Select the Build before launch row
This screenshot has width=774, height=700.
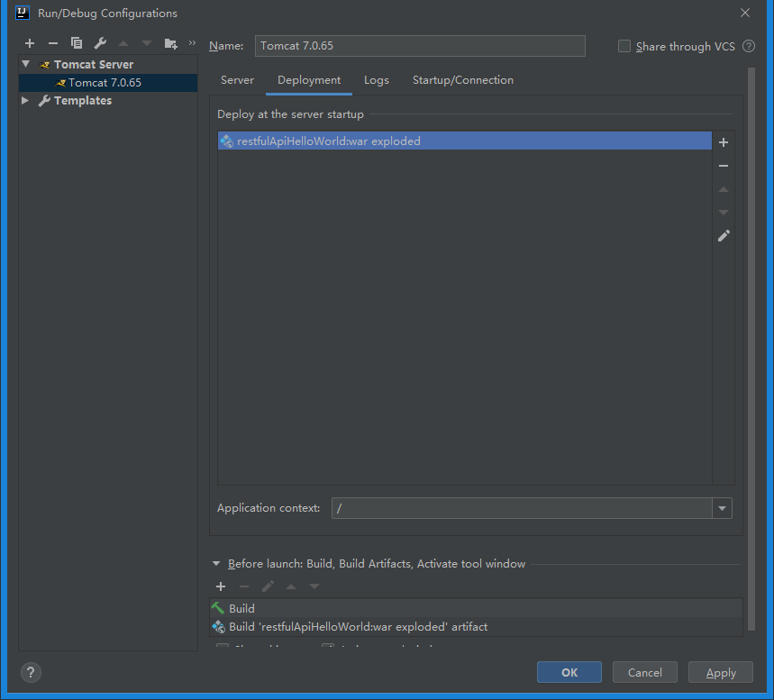coord(476,608)
